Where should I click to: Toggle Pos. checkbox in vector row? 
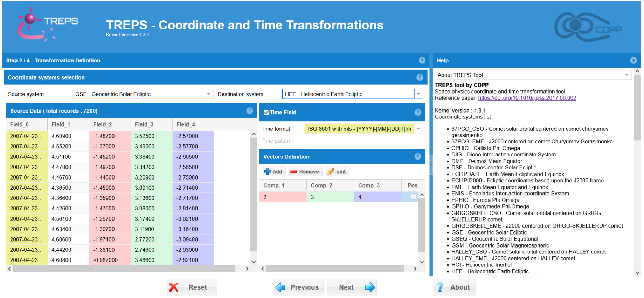tap(413, 197)
